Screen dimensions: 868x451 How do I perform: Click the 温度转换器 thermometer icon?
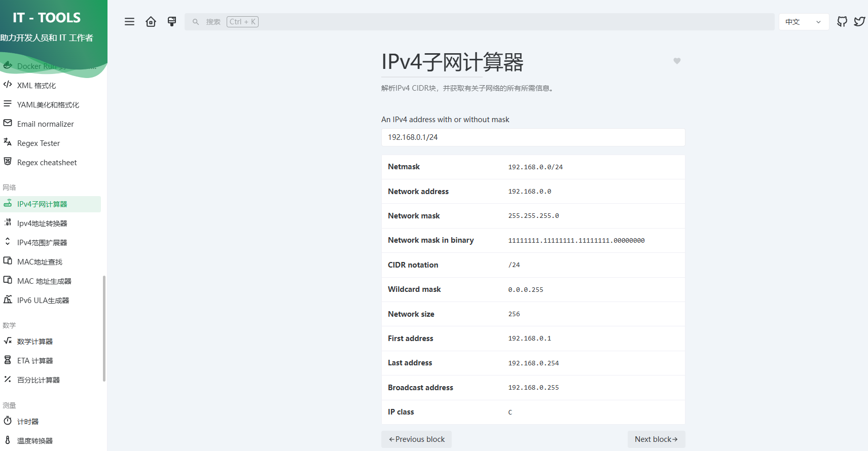point(8,440)
